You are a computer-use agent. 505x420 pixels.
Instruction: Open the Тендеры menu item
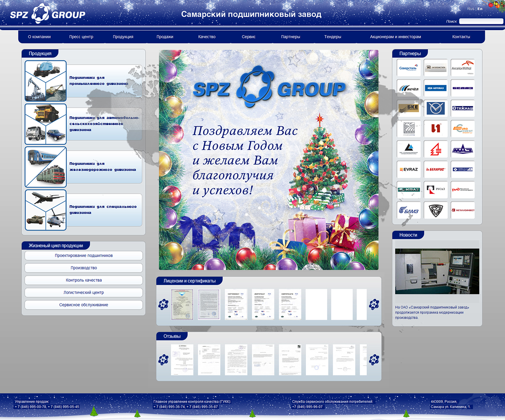(332, 37)
